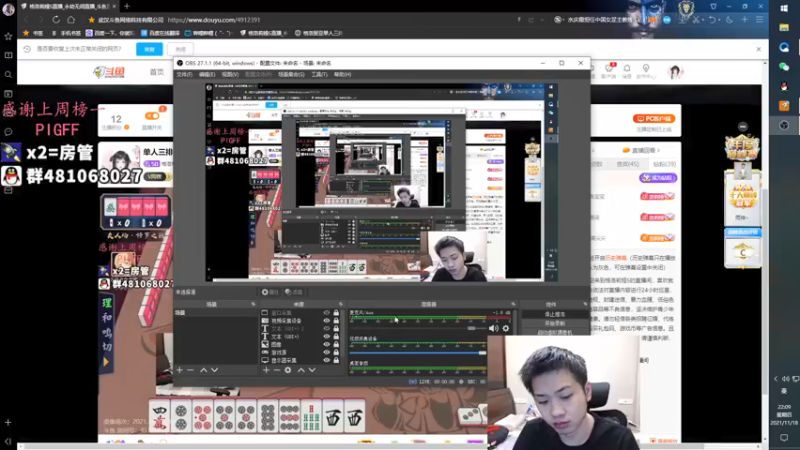Open Mic/Aux gear settings in mixer
This screenshot has height=450, width=800.
(x=506, y=329)
